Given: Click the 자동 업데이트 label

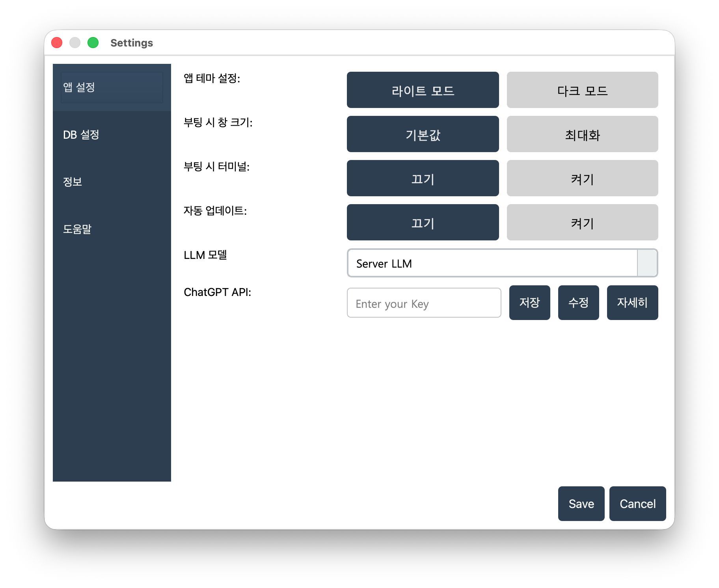Looking at the screenshot, I should (x=215, y=210).
